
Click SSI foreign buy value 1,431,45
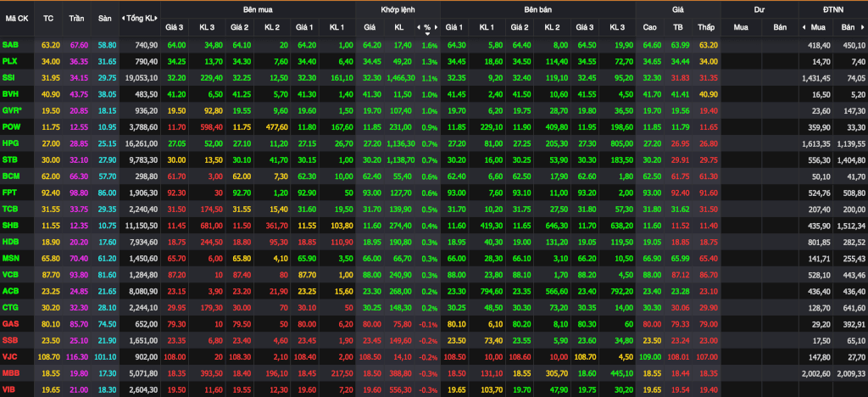pos(816,77)
